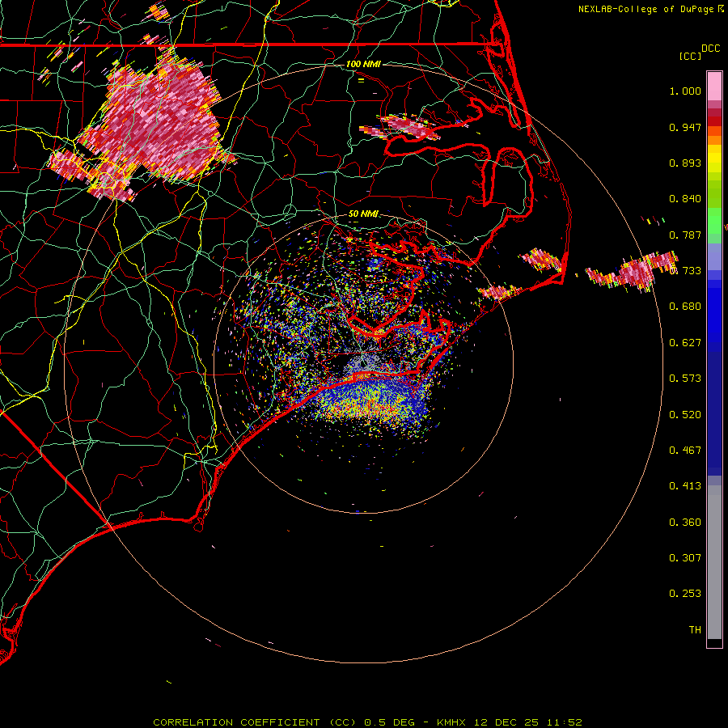Select the 0.787 scale value
The image size is (728, 728).
click(685, 235)
